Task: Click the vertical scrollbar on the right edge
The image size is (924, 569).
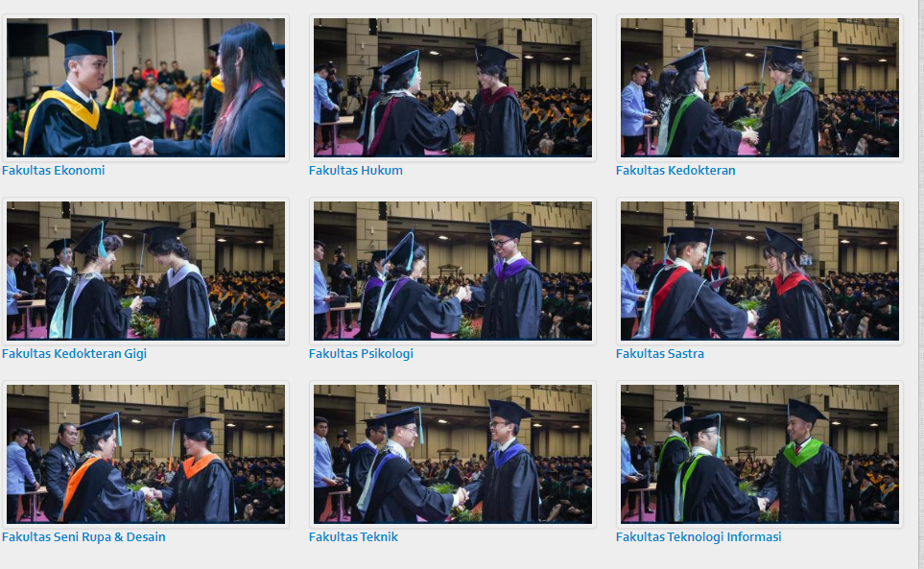Action: [920, 284]
